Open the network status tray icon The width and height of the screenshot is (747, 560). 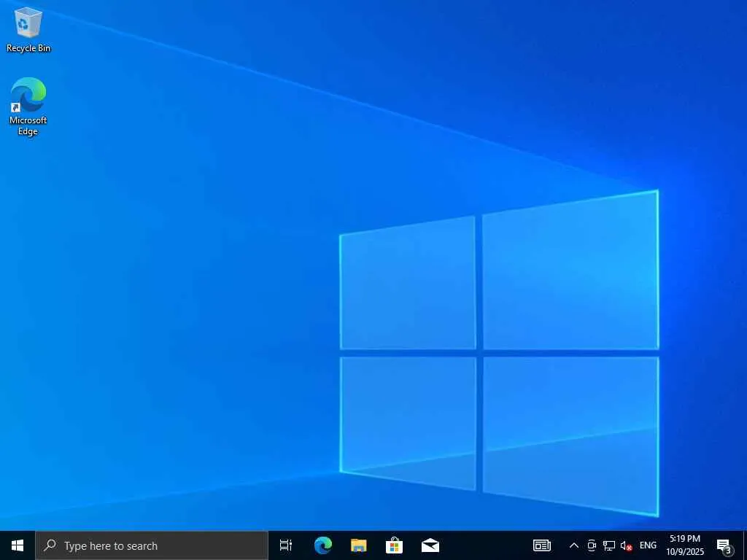coord(609,545)
